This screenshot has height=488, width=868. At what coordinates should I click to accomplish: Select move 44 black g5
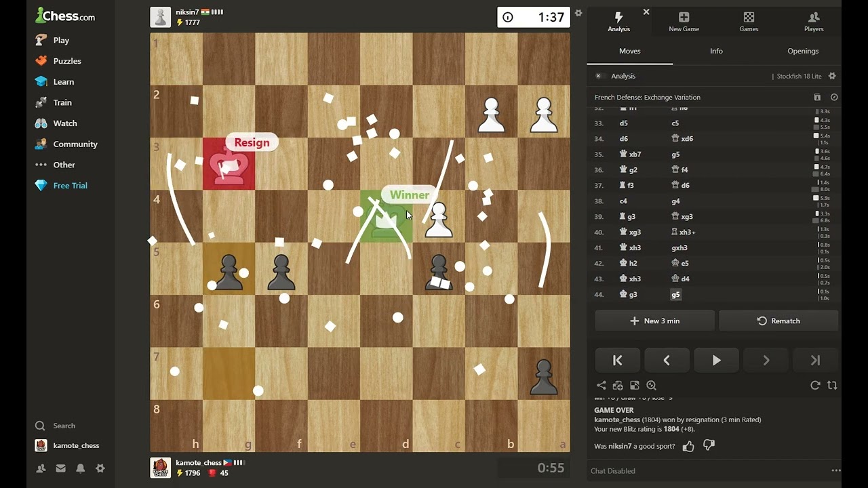pos(675,295)
